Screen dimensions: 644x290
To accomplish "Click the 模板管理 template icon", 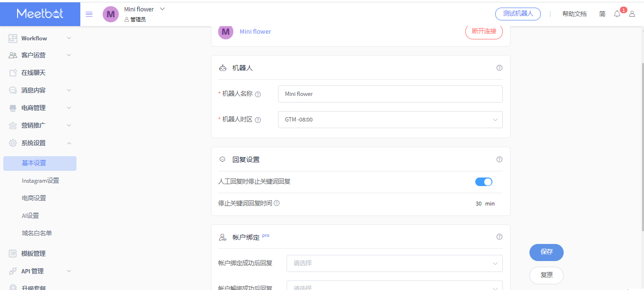I will pyautogui.click(x=13, y=253).
